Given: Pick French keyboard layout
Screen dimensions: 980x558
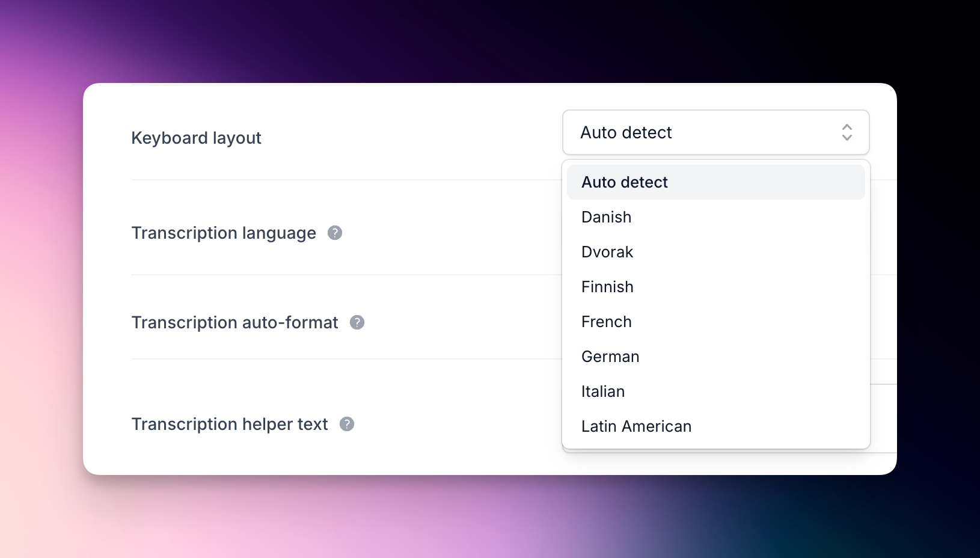Looking at the screenshot, I should [715, 322].
